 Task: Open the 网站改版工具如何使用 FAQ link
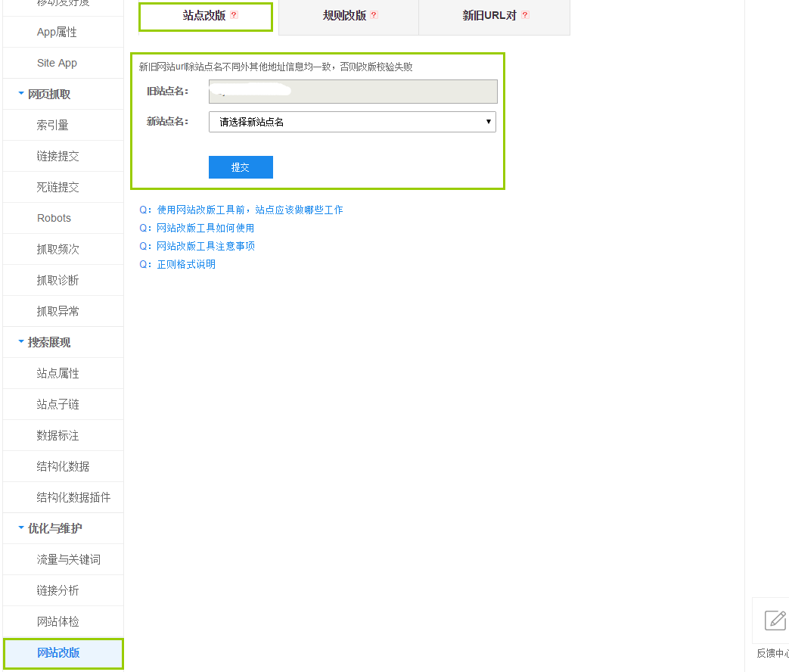(205, 228)
